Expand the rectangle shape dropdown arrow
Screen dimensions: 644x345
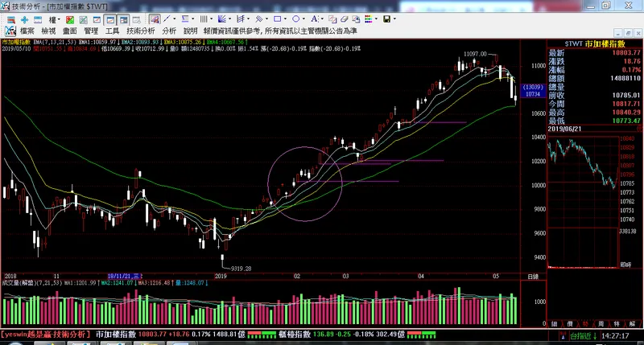285,18
